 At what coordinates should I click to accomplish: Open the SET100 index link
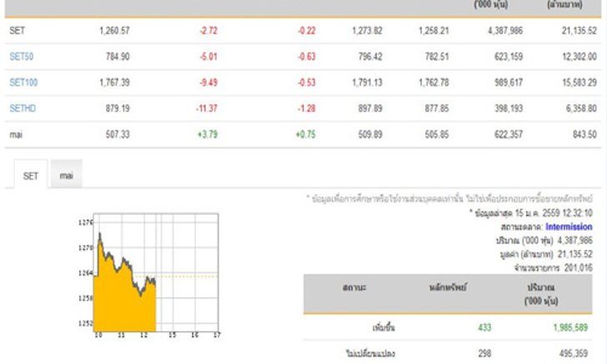pyautogui.click(x=23, y=82)
